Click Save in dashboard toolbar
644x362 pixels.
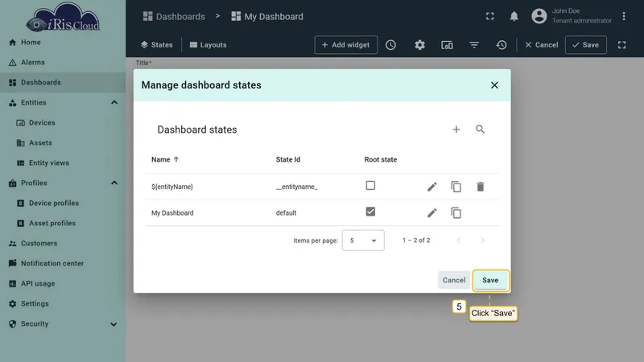point(586,45)
